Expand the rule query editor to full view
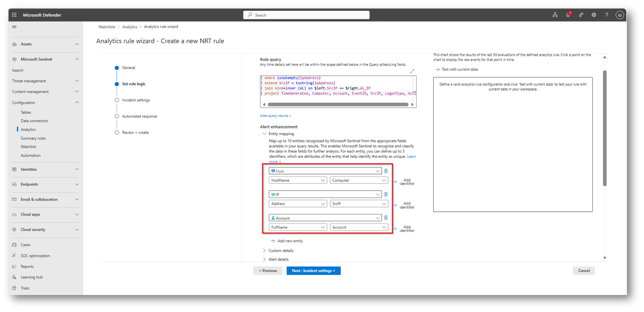Viewport: 644px width, 312px height. click(x=412, y=71)
